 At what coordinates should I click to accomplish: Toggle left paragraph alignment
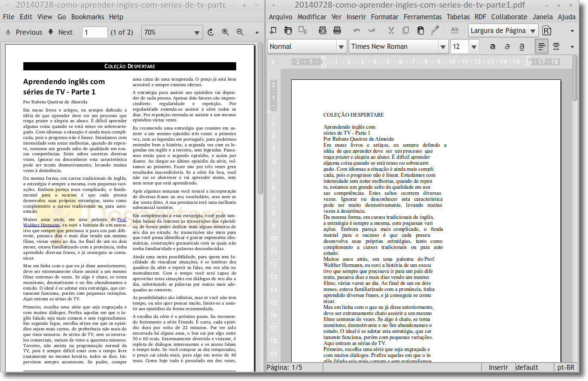pyautogui.click(x=542, y=46)
